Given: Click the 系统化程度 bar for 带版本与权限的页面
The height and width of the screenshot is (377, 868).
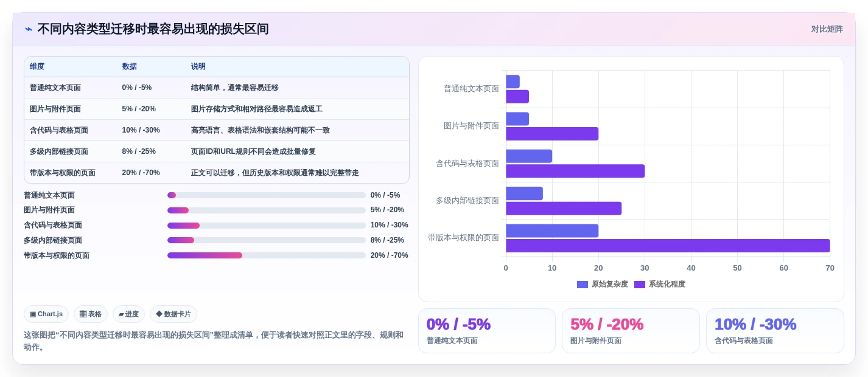Looking at the screenshot, I should [668, 246].
